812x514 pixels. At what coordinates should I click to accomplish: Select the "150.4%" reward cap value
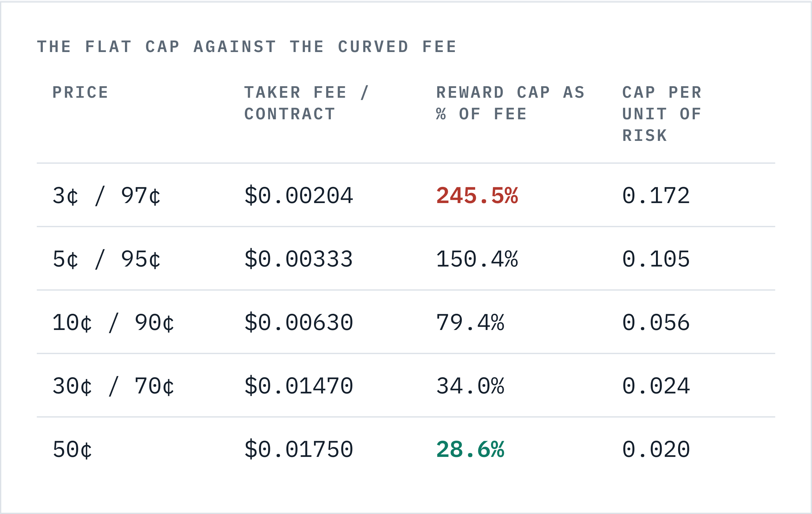(x=477, y=259)
